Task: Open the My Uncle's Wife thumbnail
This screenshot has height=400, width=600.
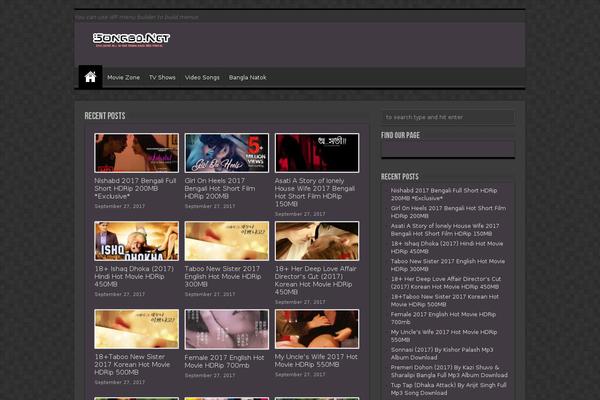Action: point(317,329)
